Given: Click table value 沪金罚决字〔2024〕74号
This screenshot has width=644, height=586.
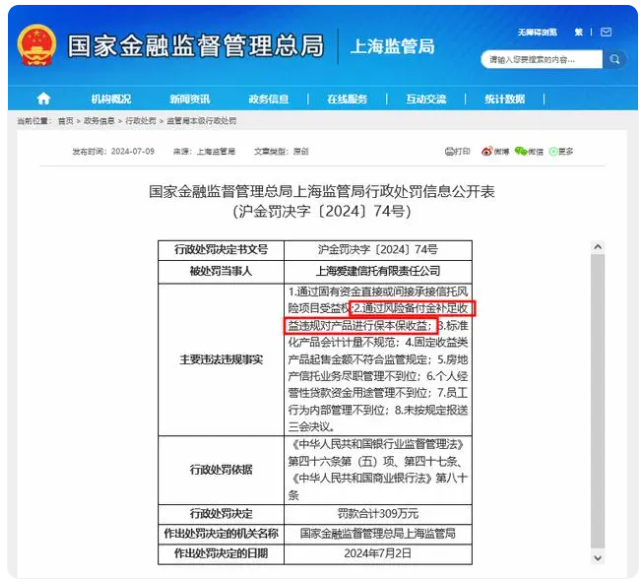Looking at the screenshot, I should pos(378,249).
